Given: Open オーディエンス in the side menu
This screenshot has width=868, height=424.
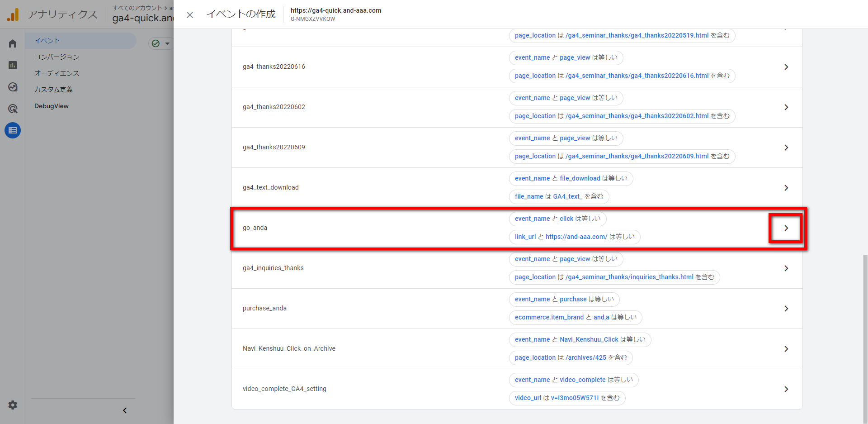Looking at the screenshot, I should click(57, 73).
